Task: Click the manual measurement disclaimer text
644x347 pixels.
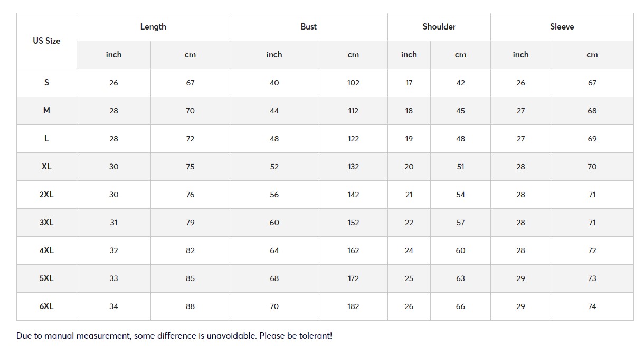Action: click(x=174, y=335)
